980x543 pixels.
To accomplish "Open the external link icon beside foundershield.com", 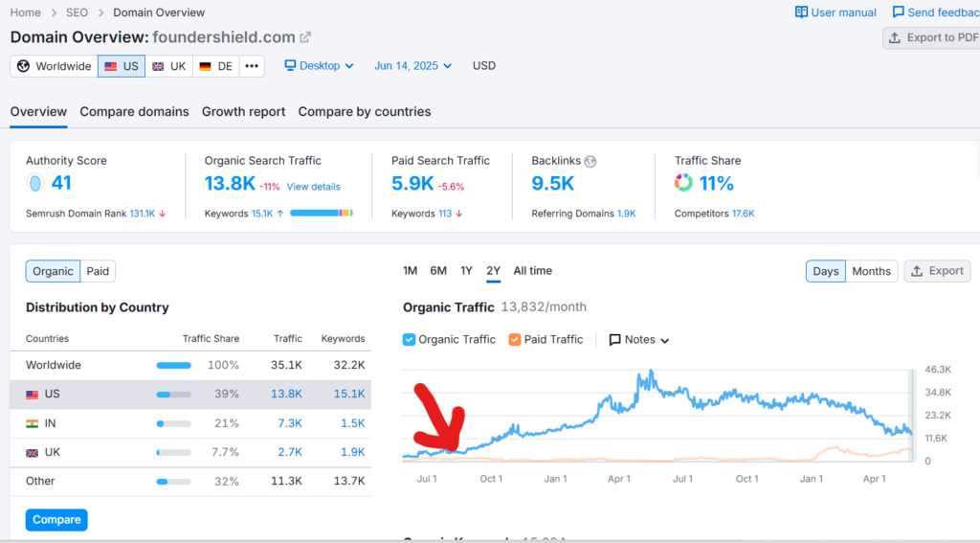I will click(x=305, y=37).
